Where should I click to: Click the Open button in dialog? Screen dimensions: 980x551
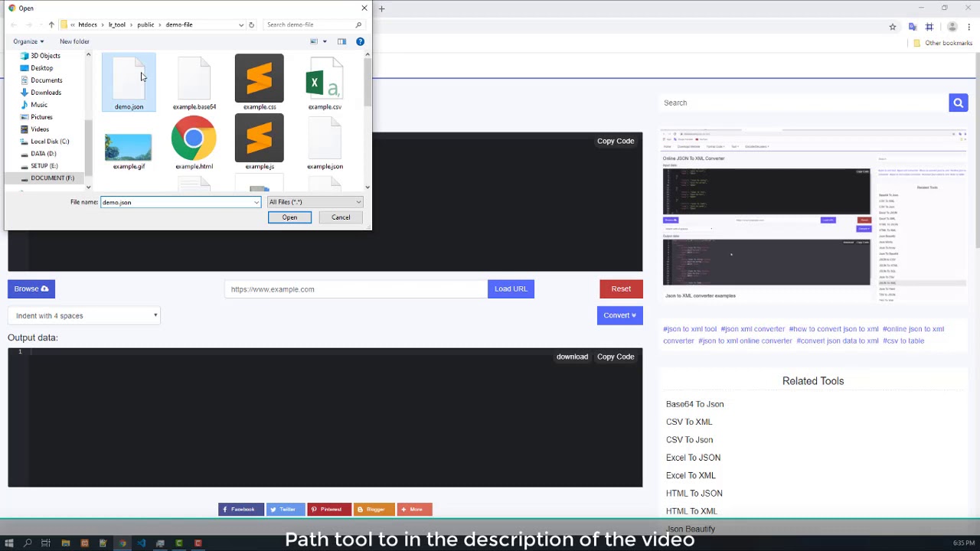289,217
